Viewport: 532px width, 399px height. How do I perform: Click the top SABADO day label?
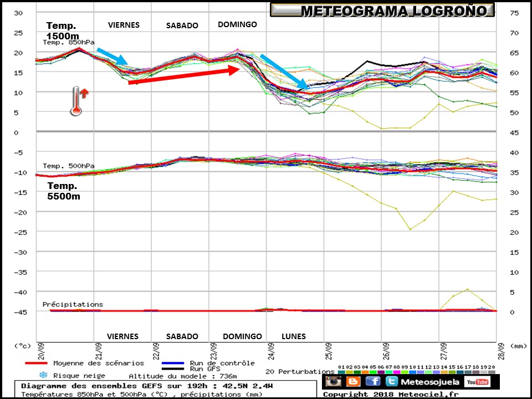(182, 26)
